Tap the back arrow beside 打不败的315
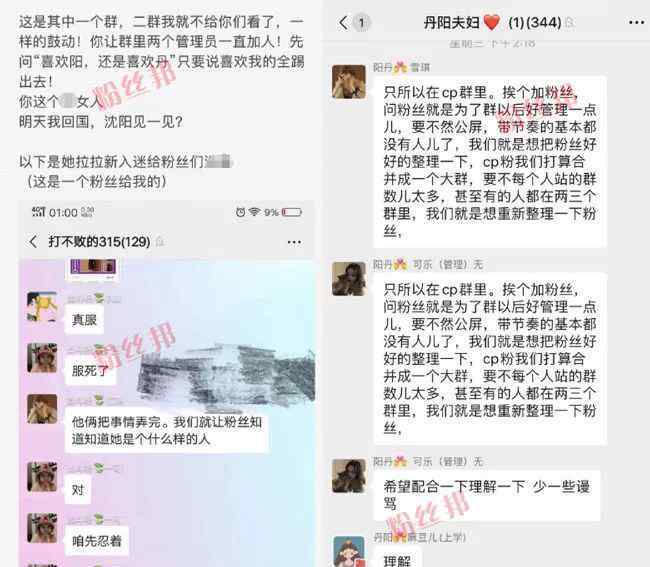 tap(34, 242)
